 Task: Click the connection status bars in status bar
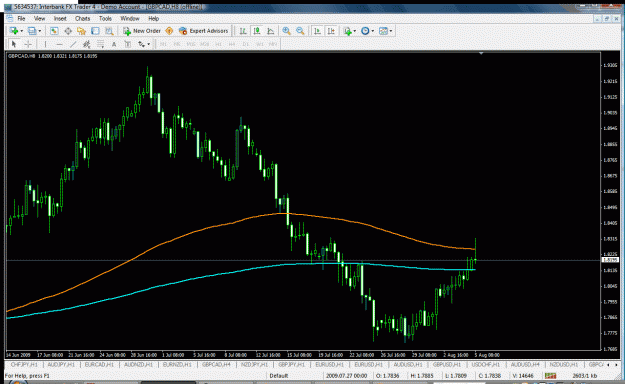pos(550,376)
